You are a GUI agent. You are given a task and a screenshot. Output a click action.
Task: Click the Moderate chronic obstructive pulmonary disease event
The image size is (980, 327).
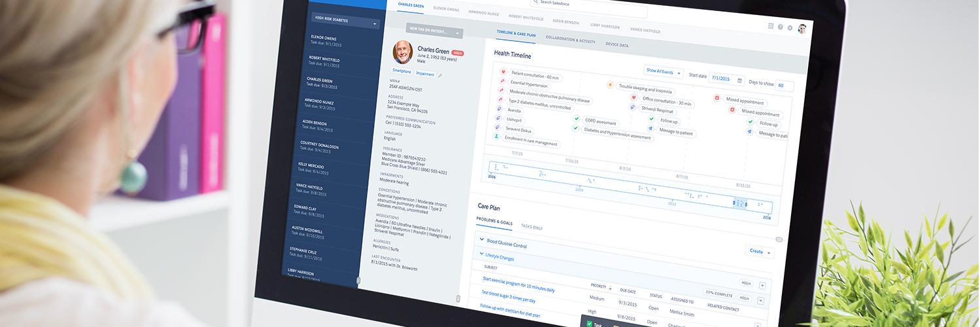(549, 95)
